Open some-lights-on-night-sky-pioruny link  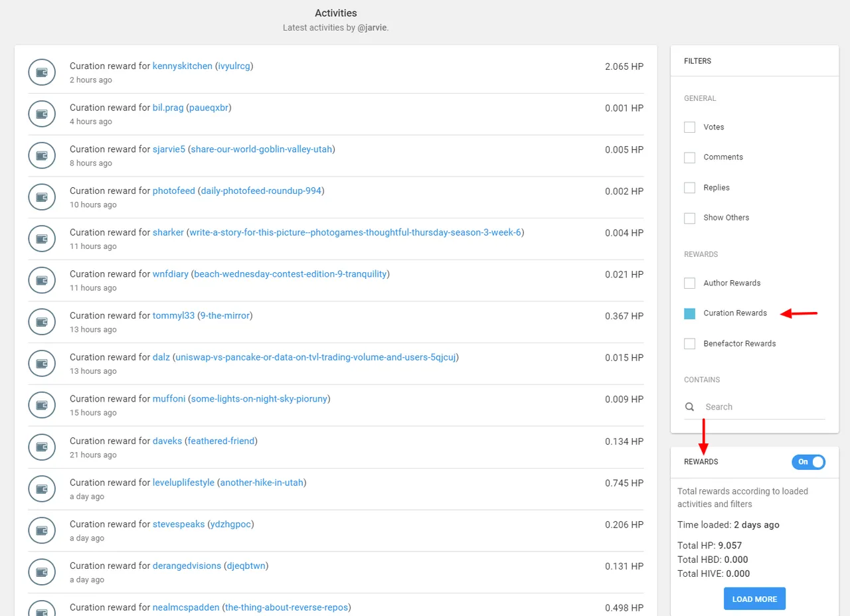[259, 399]
